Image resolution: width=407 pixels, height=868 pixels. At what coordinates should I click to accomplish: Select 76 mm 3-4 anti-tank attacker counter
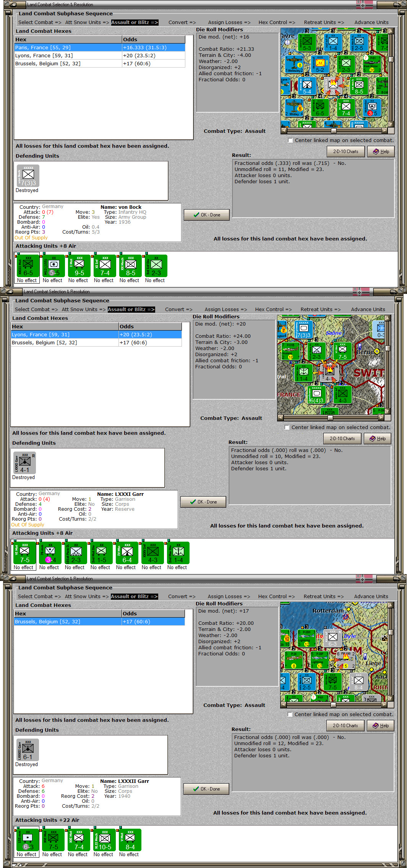[x=50, y=553]
